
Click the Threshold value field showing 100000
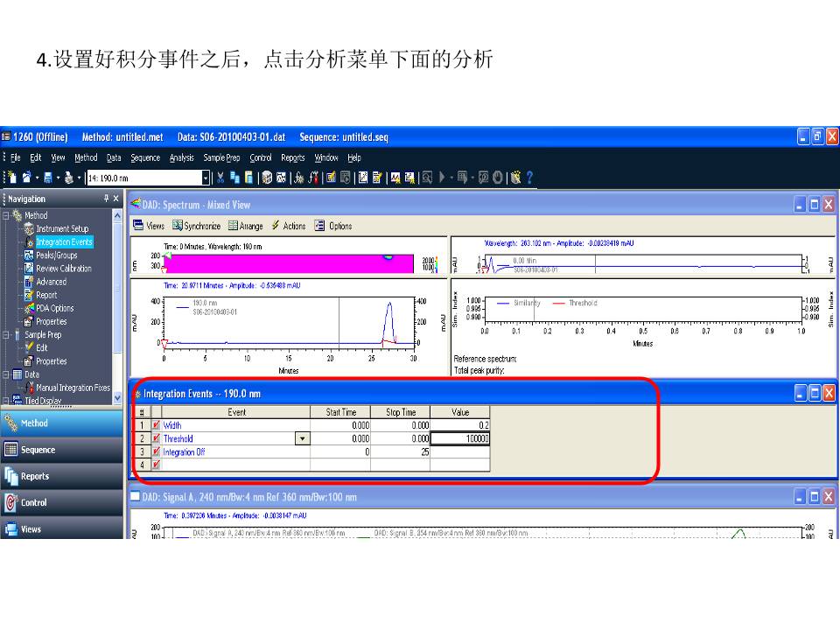click(460, 438)
